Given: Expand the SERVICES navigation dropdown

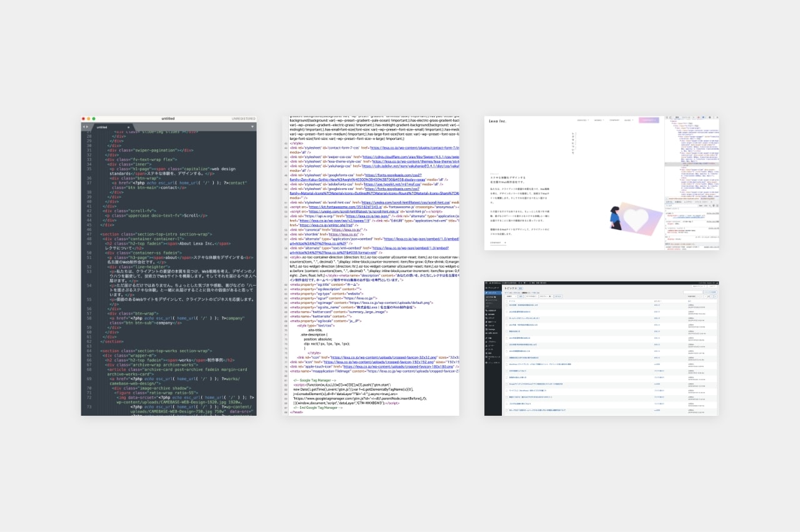Looking at the screenshot, I should pos(582,120).
